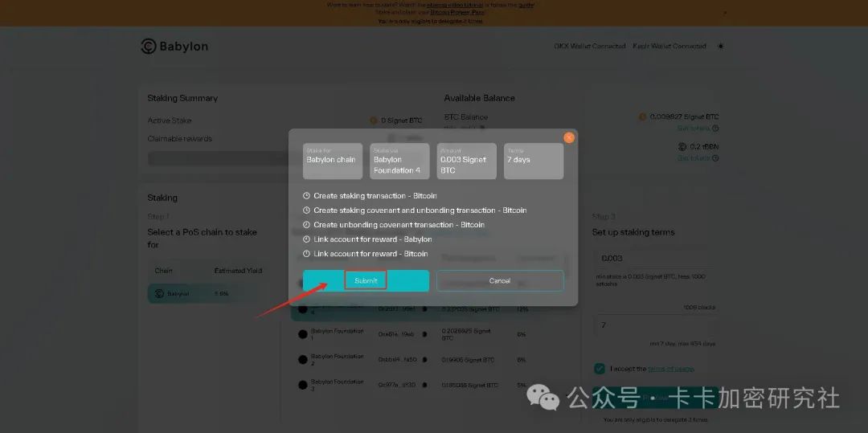Click clock icon for Create staking transaction

point(307,196)
